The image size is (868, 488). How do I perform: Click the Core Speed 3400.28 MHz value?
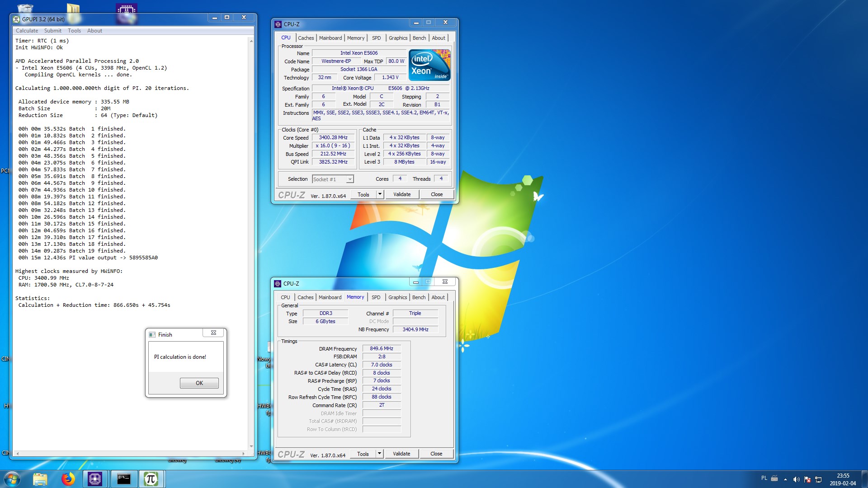[x=333, y=138]
